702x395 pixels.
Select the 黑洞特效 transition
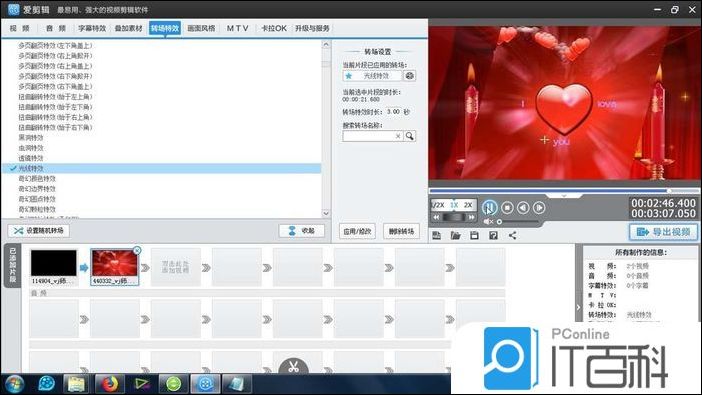click(31, 137)
